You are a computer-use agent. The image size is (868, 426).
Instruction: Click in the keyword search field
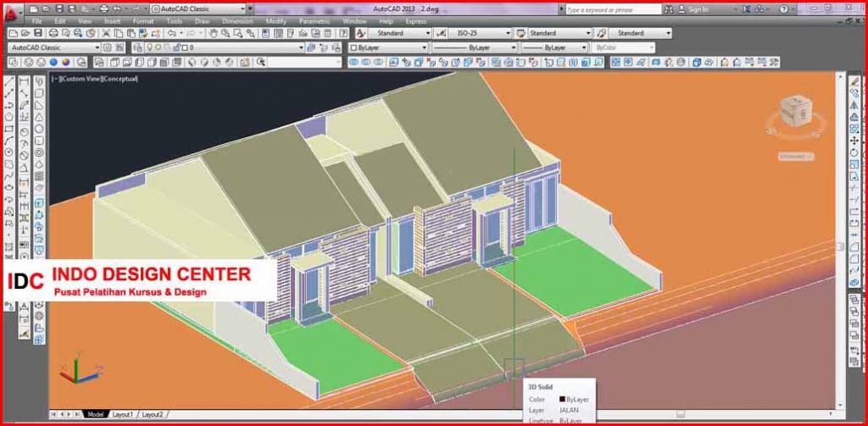[x=613, y=9]
